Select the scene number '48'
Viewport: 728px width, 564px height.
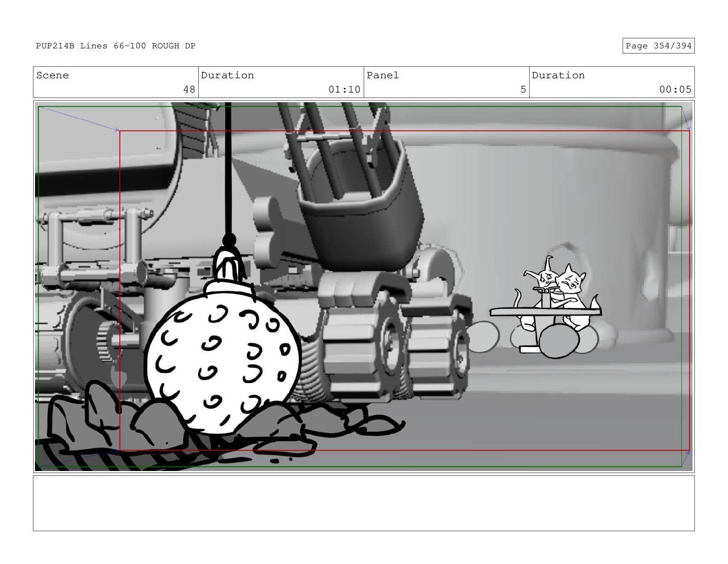(189, 89)
